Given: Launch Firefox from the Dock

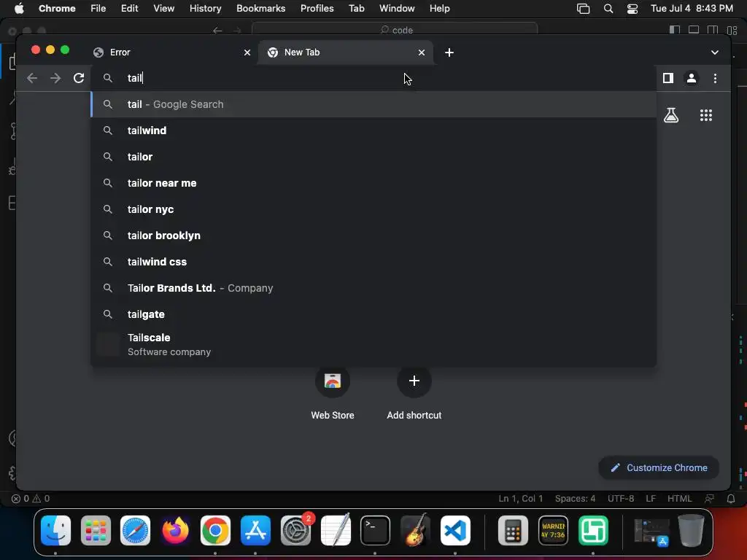Looking at the screenshot, I should pos(175,530).
